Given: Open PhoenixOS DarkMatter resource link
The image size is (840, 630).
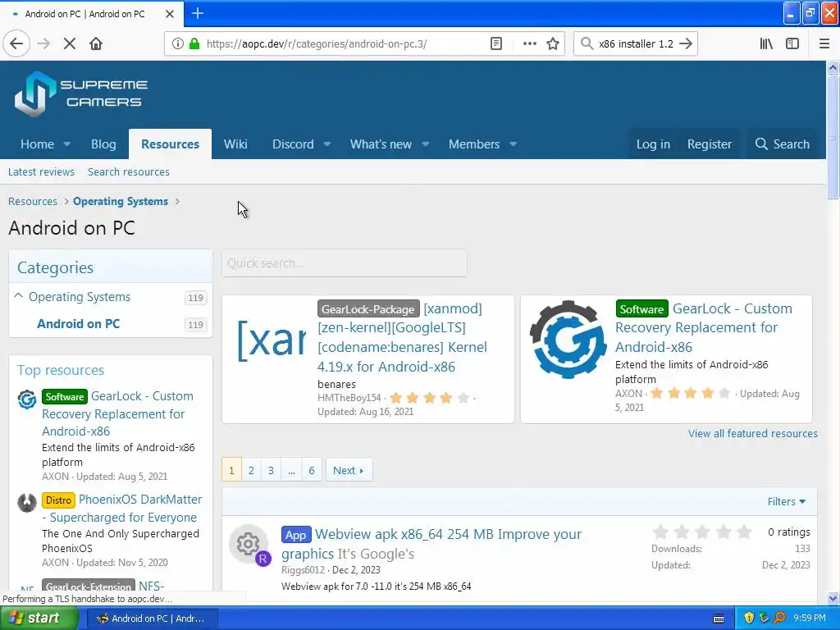Looking at the screenshot, I should pyautogui.click(x=121, y=509).
